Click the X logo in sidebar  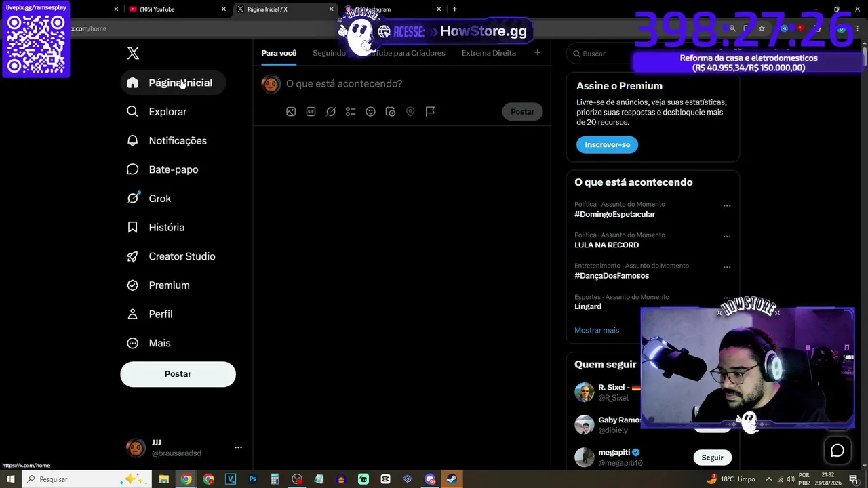click(133, 54)
